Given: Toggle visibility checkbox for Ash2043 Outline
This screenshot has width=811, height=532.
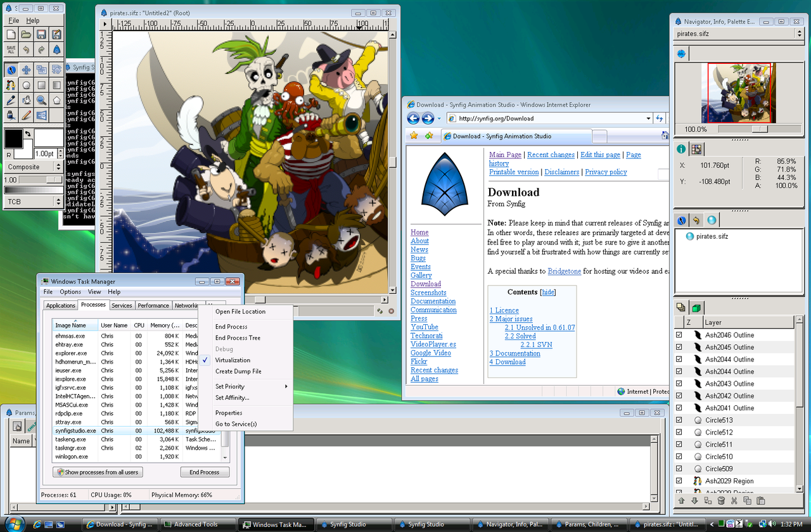Looking at the screenshot, I should pos(679,383).
